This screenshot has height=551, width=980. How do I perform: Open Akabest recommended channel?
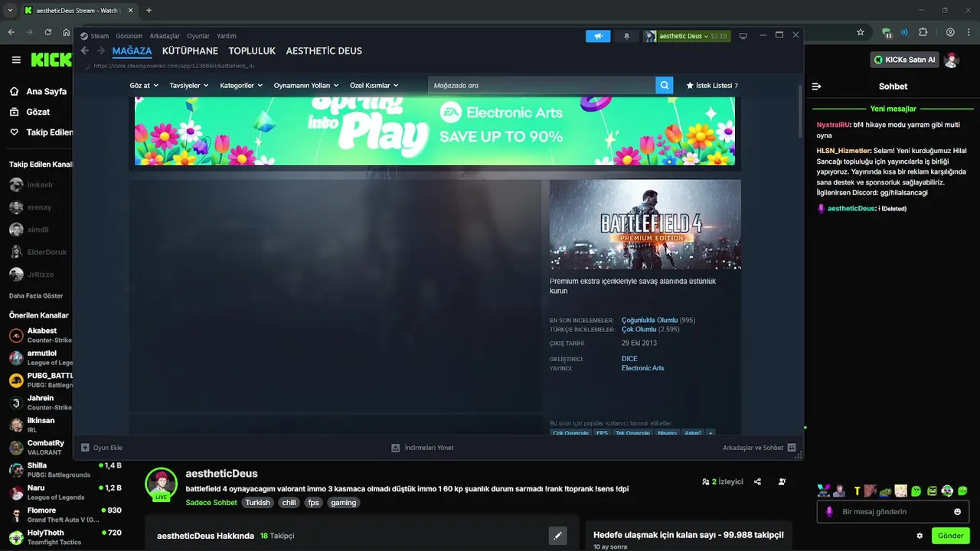(x=41, y=335)
